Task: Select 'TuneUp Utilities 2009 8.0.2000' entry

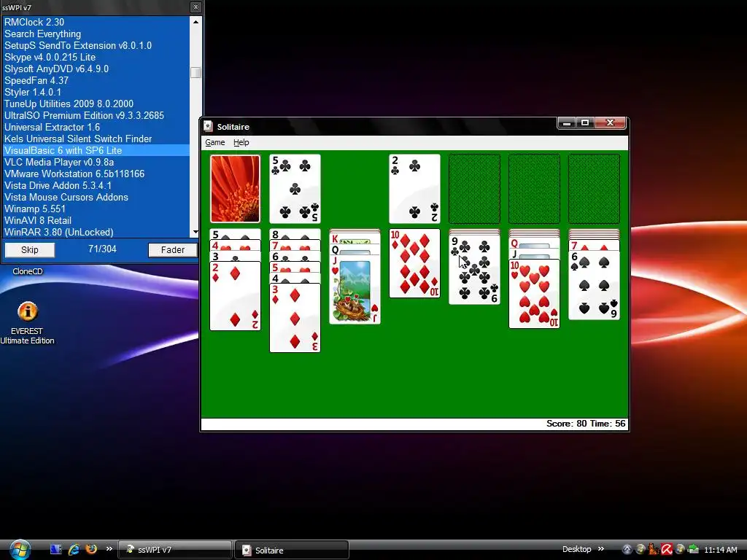Action: [96, 104]
